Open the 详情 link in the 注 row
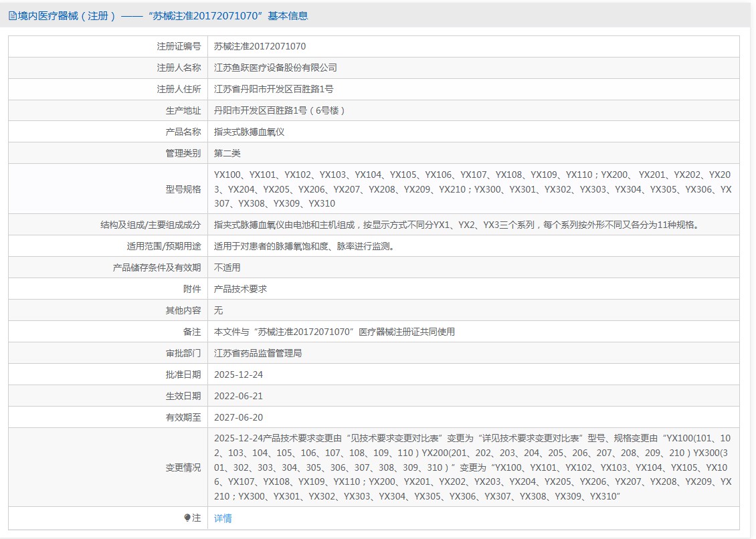756x539 pixels. coord(223,518)
